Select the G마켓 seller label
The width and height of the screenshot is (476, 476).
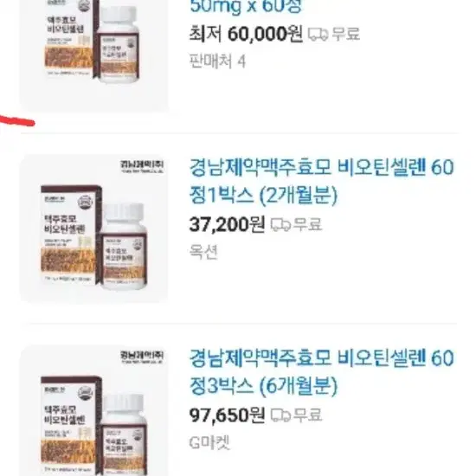tap(209, 442)
